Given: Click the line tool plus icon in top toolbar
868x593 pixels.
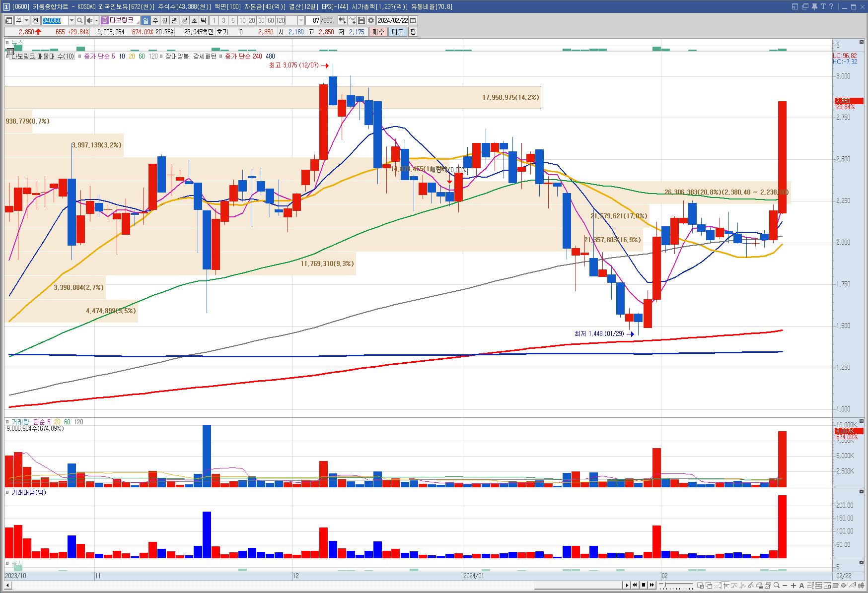Looking at the screenshot, I should [x=352, y=20].
